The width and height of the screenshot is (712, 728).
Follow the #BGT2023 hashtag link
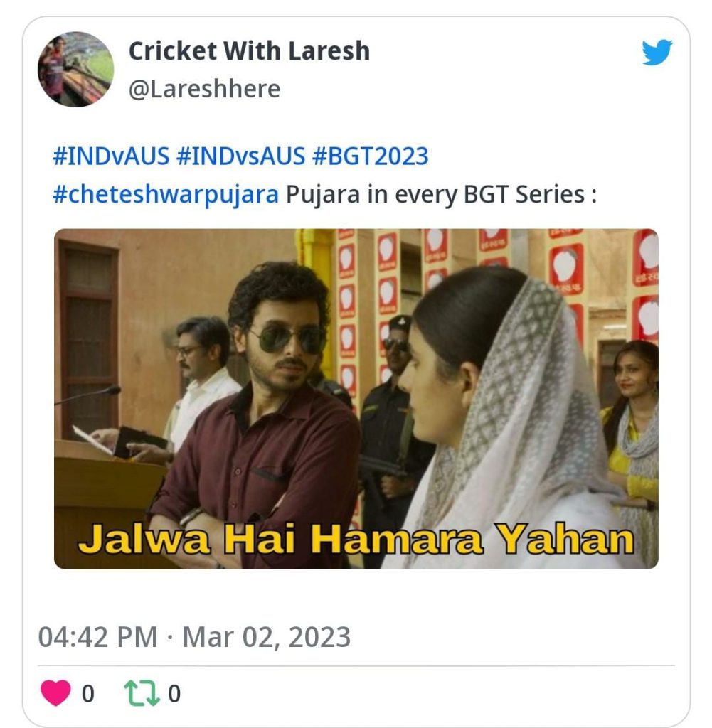coord(370,156)
